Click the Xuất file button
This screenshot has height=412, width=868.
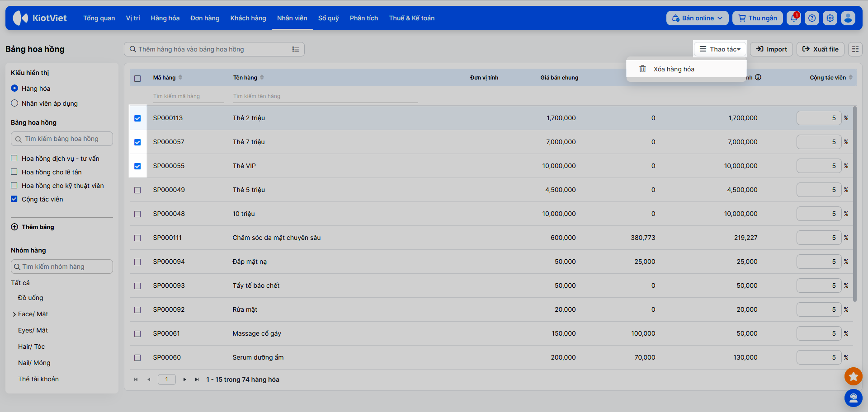821,49
